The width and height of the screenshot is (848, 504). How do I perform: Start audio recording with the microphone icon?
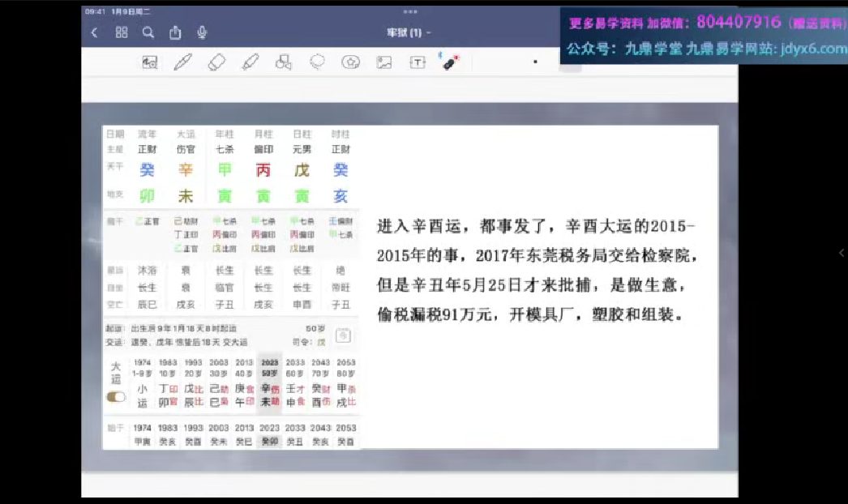pyautogui.click(x=202, y=32)
